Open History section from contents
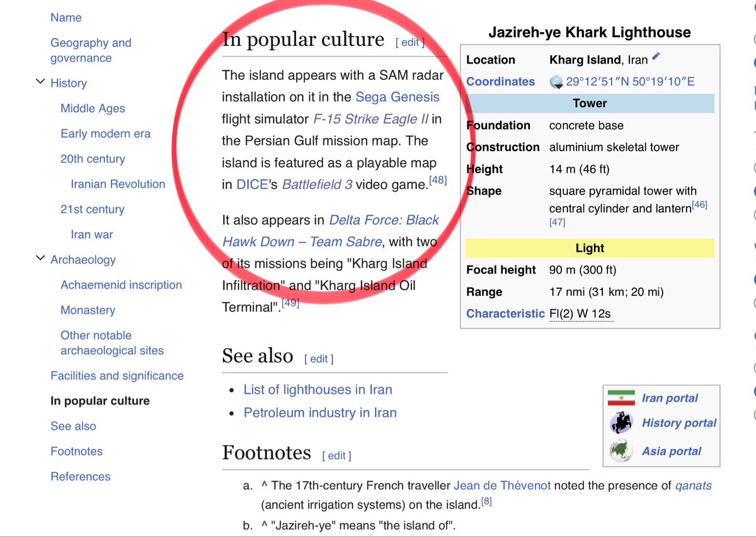 click(x=69, y=83)
